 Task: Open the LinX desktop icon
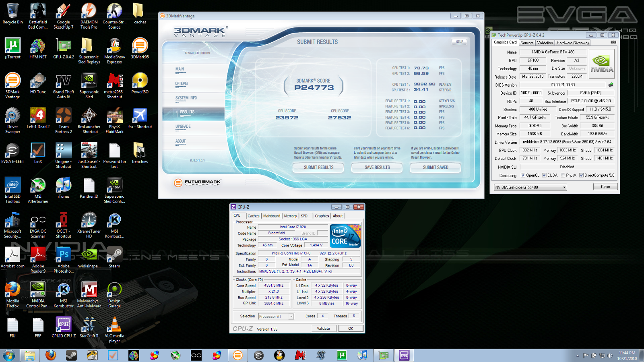pyautogui.click(x=38, y=153)
